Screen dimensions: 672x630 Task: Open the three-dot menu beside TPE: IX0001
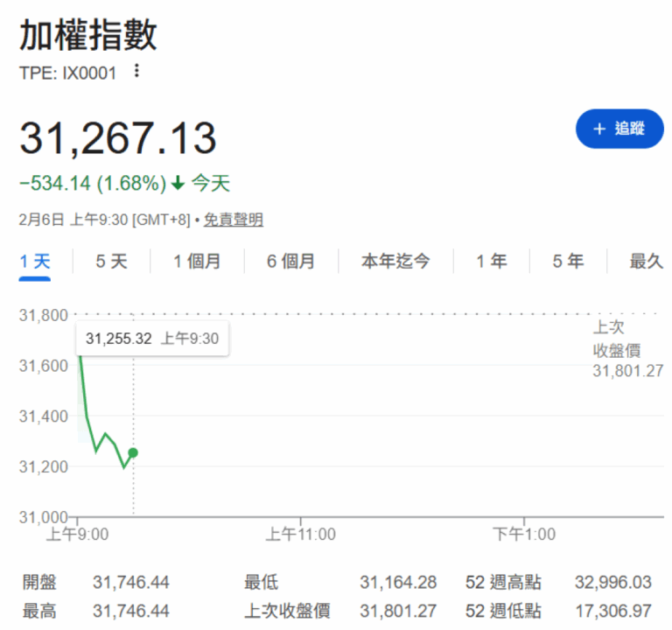tap(136, 72)
